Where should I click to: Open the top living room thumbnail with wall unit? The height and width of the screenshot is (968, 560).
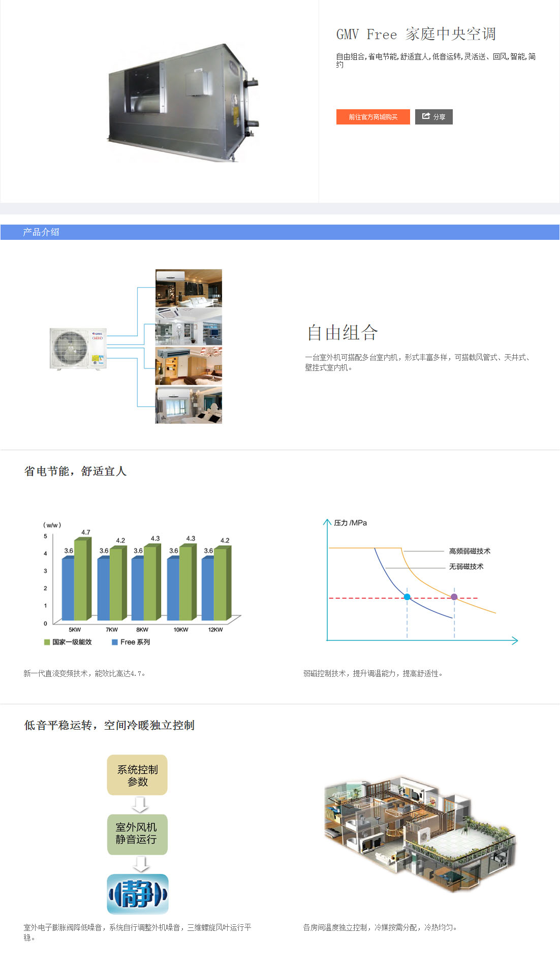[189, 288]
